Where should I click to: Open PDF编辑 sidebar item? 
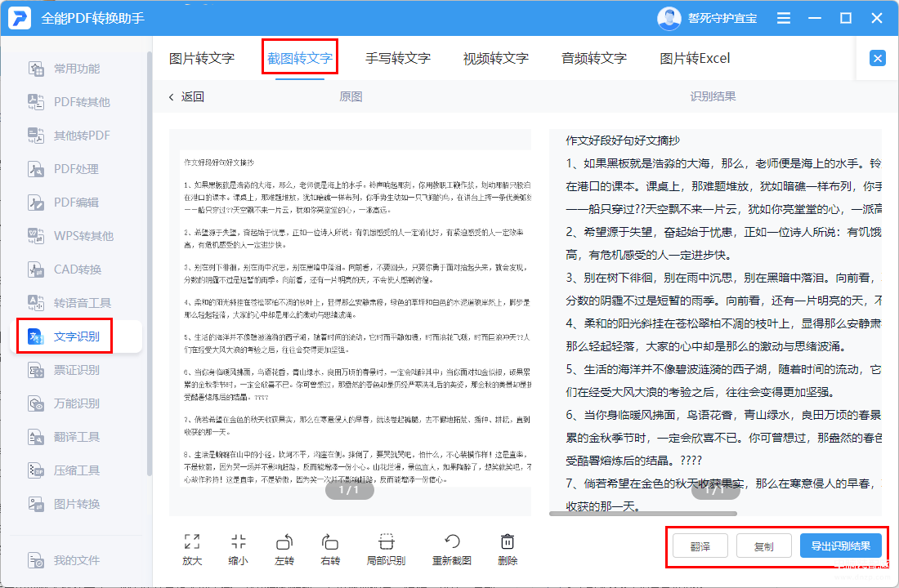[63, 203]
